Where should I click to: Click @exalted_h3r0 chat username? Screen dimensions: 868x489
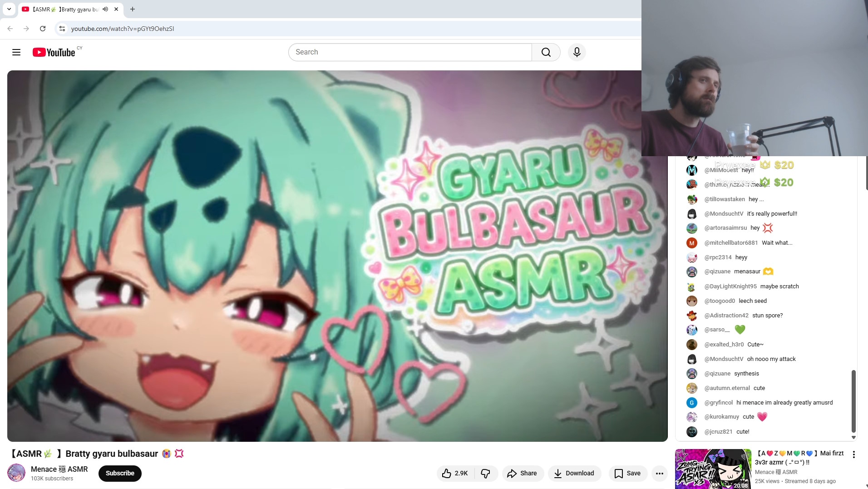coord(724,345)
